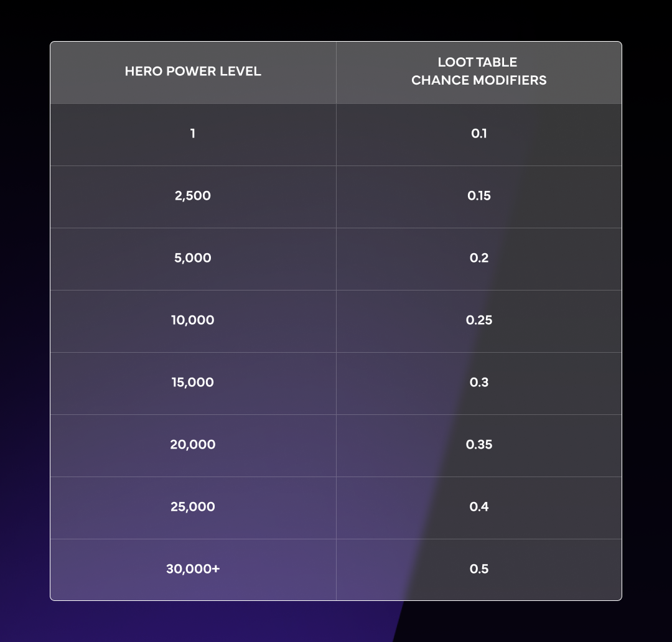Click the 0.35 modifier value
Viewport: 672px width, 642px height.
[x=478, y=445]
